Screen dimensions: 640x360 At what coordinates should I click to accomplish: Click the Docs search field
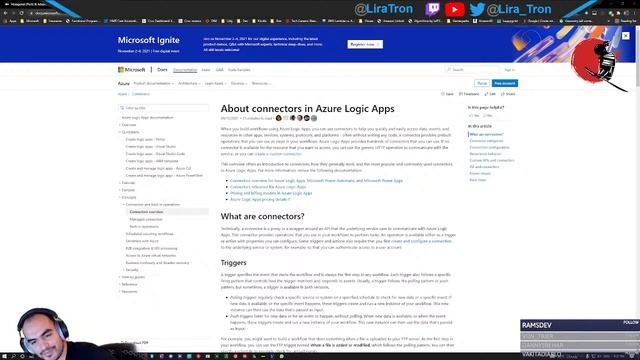(473, 70)
